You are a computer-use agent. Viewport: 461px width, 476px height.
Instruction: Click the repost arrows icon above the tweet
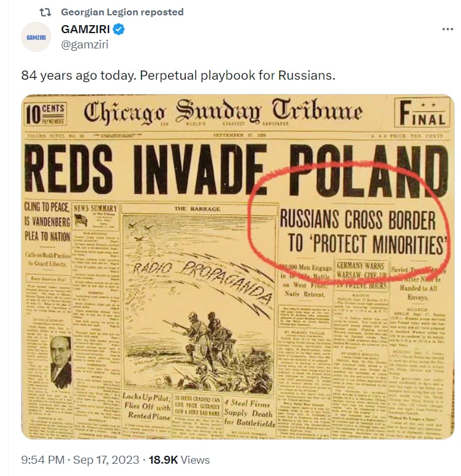point(45,12)
